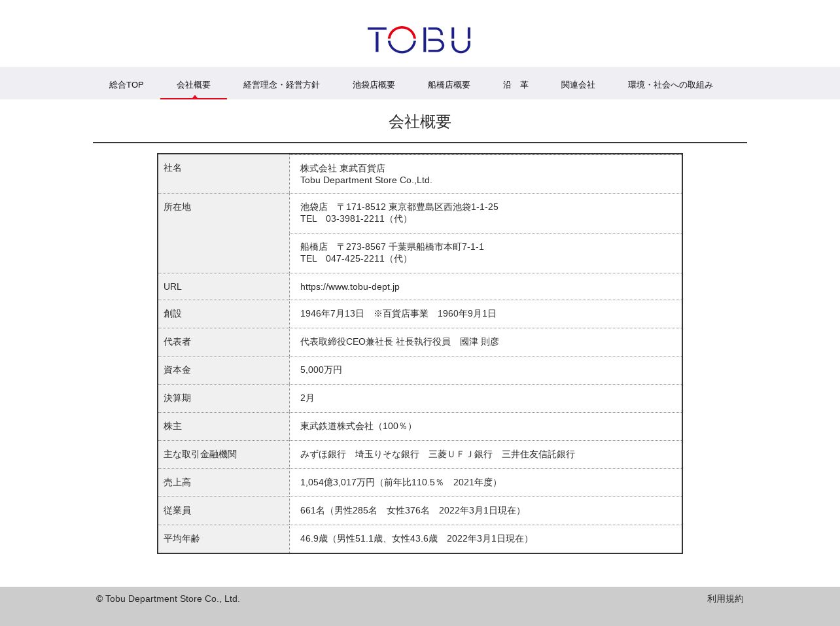Click the 661名 employee count text

point(413,510)
